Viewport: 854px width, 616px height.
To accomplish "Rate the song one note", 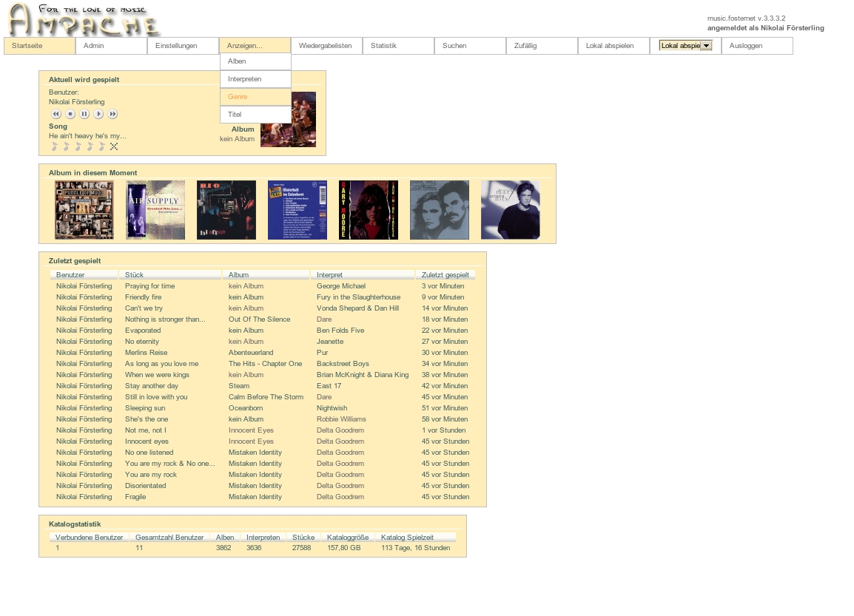I will [x=55, y=146].
